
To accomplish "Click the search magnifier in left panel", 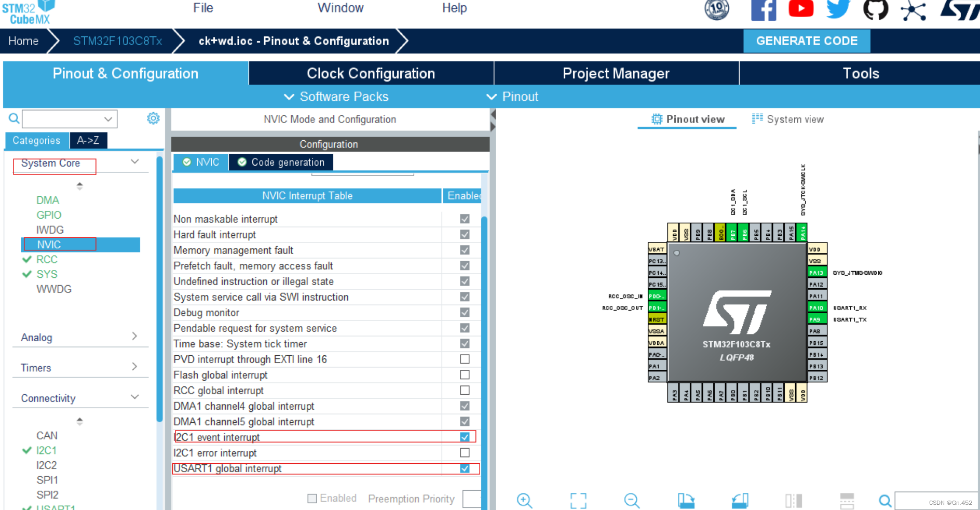I will pos(14,119).
